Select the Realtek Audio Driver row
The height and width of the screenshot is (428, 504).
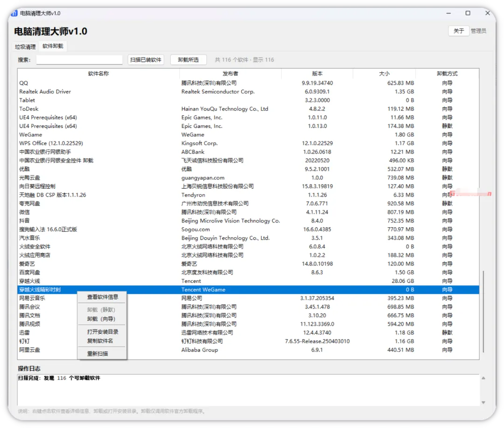(248, 91)
